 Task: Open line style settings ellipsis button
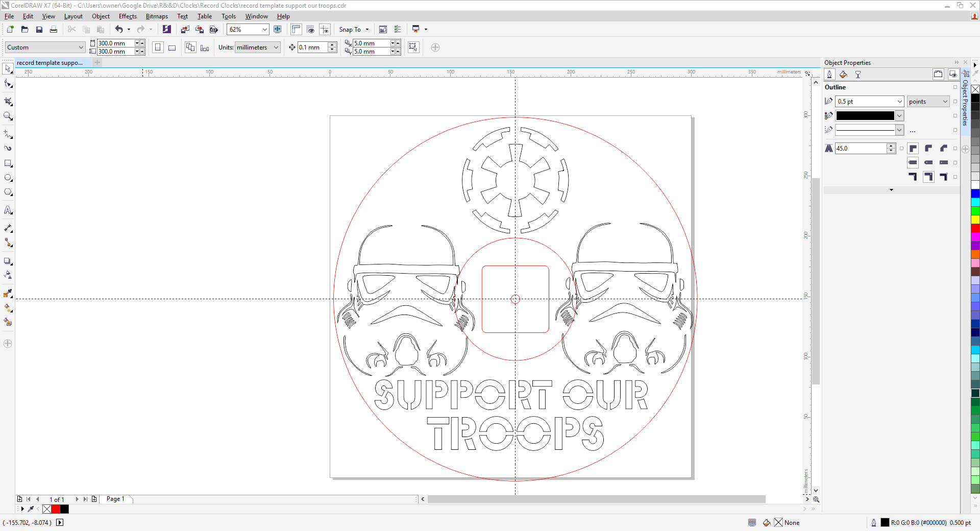[x=913, y=131]
